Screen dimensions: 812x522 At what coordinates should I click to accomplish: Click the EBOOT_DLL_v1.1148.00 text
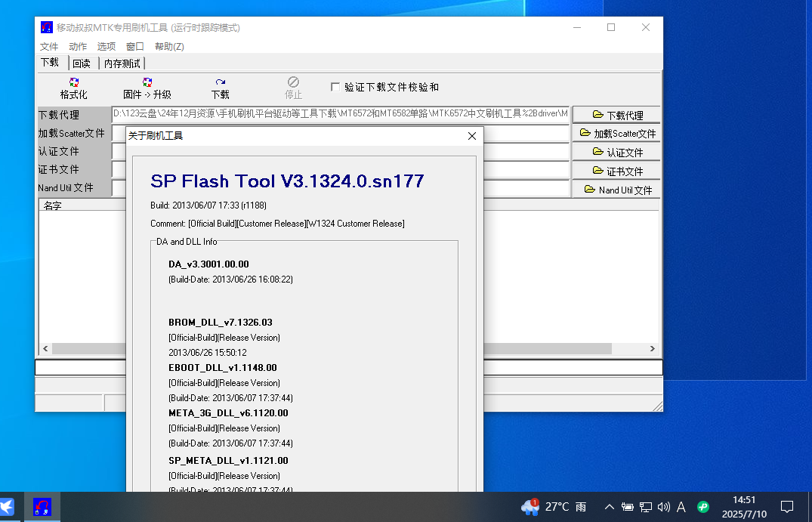[223, 368]
